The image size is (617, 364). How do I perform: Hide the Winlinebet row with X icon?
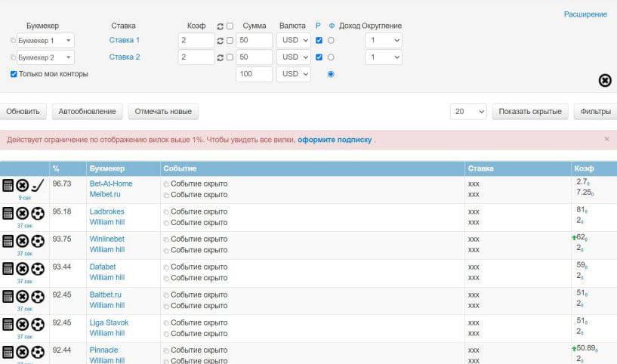[23, 241]
